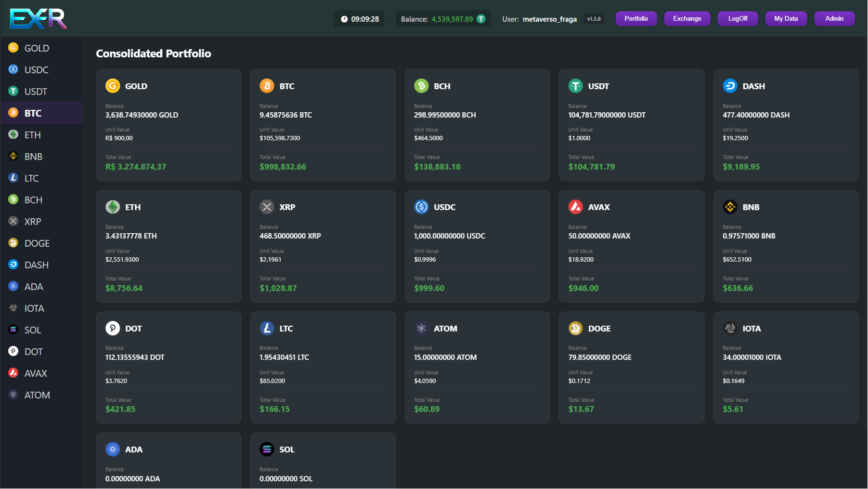
Task: Click the BNB icon in sidebar
Action: point(13,156)
